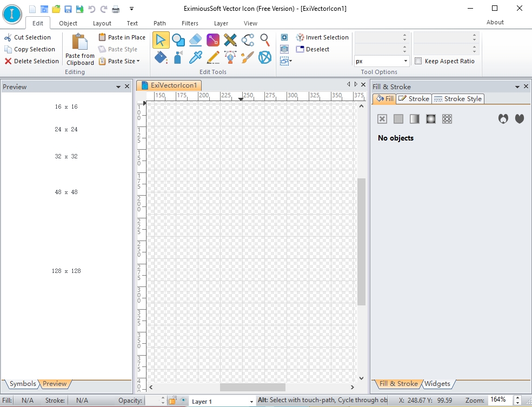Choose radial gradient fill type
The height and width of the screenshot is (407, 532).
pos(431,119)
